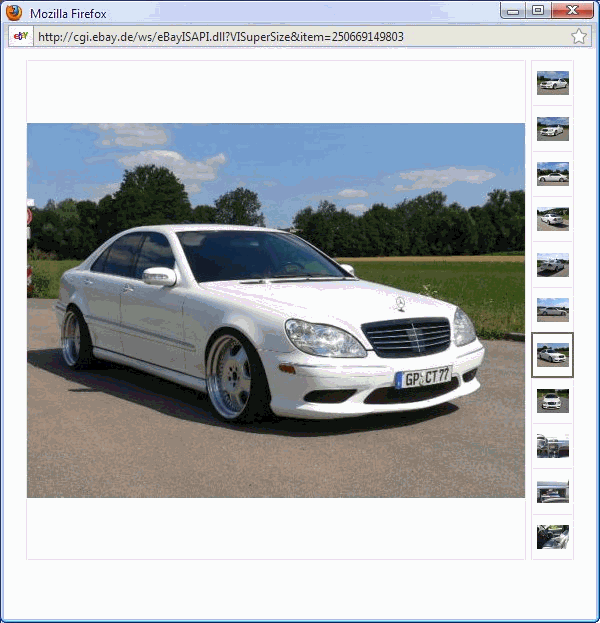Click the bookmark star icon in address bar

[579, 37]
